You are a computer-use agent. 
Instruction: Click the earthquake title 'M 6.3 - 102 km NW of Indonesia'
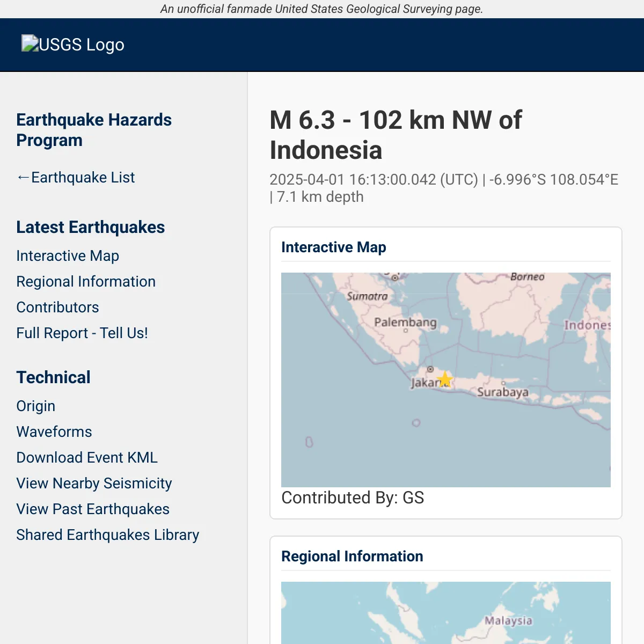pyautogui.click(x=396, y=135)
